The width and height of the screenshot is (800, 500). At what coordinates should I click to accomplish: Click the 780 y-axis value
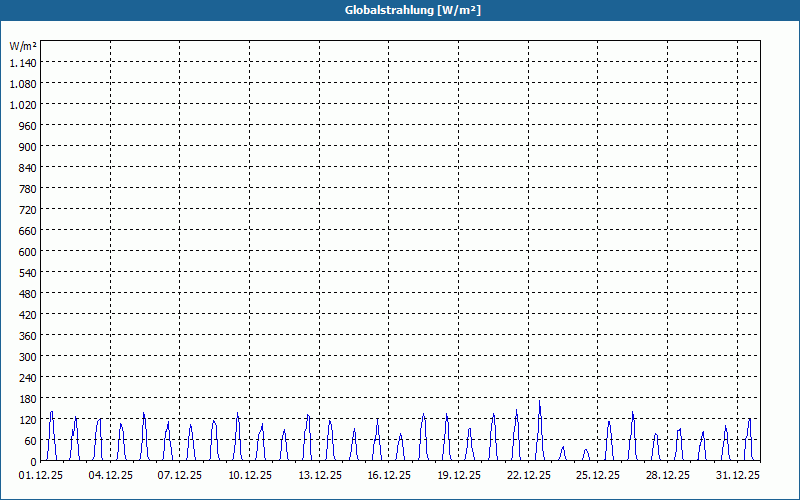click(x=28, y=189)
